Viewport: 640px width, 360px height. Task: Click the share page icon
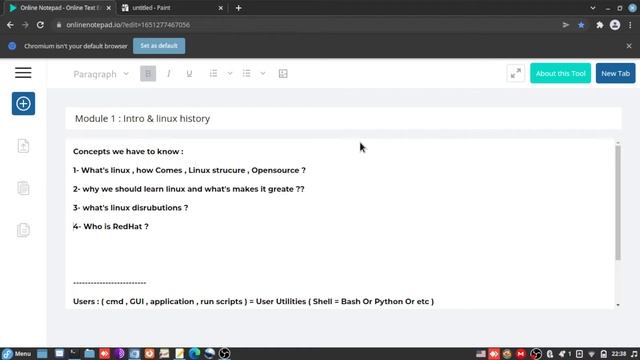566,25
